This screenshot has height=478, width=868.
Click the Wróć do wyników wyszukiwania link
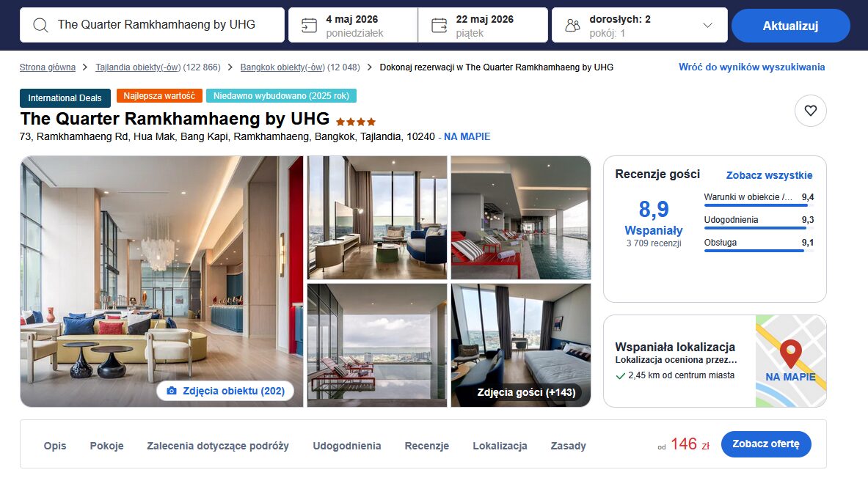(752, 67)
